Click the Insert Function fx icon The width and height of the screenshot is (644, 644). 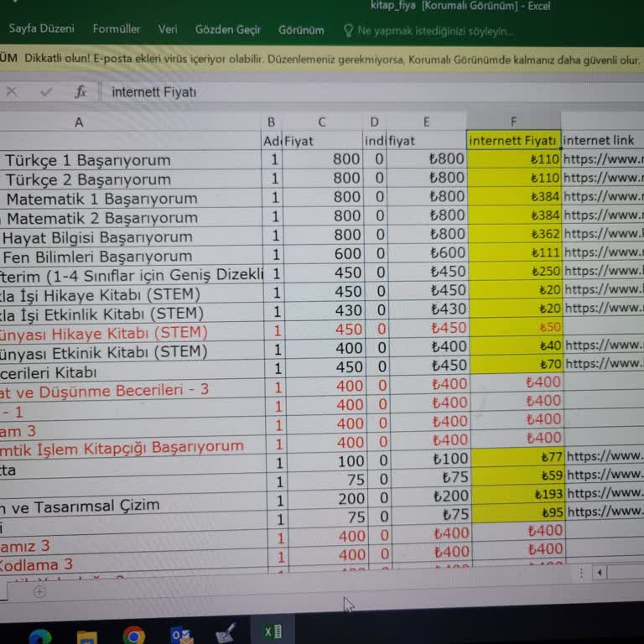click(80, 92)
